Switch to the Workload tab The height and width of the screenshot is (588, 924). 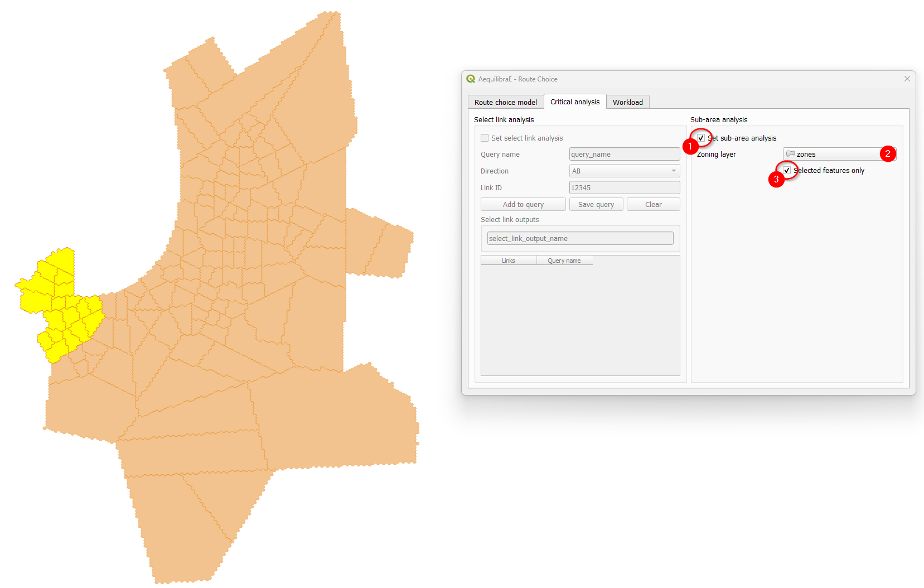click(x=628, y=102)
